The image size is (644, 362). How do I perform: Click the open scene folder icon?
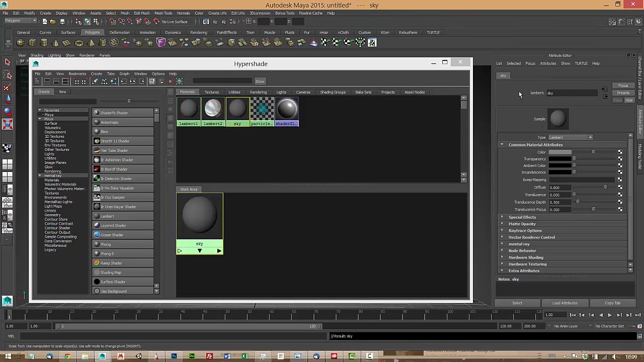coord(53,21)
